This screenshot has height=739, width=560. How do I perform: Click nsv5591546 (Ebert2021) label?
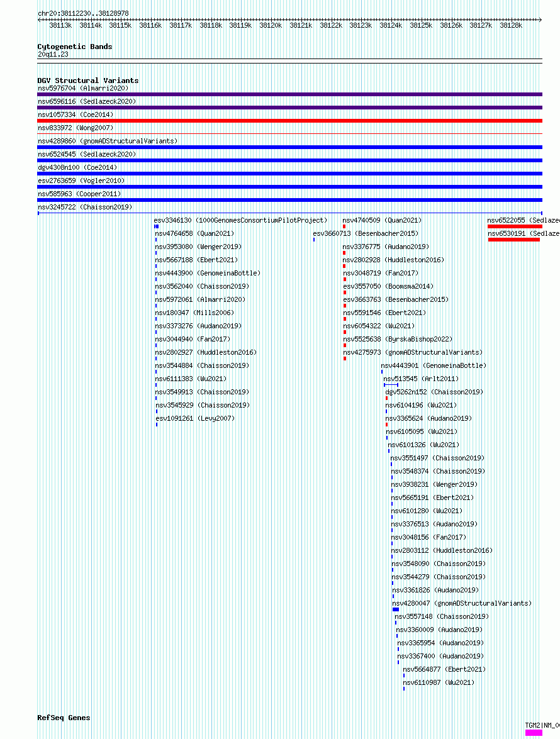(x=384, y=313)
